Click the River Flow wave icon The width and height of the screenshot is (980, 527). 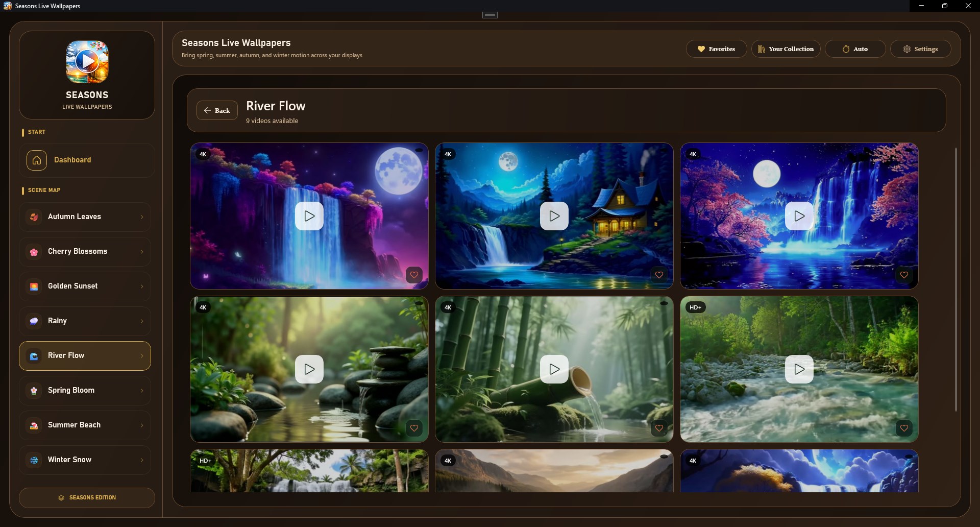click(34, 356)
